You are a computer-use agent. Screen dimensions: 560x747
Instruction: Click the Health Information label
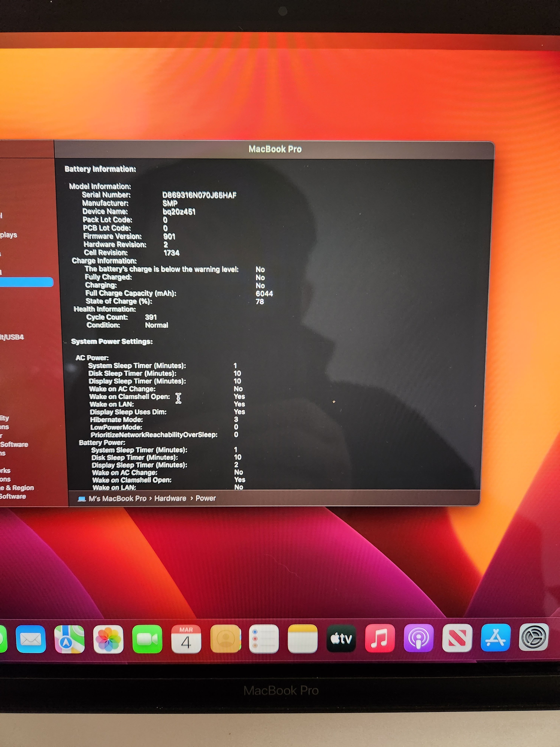coord(105,309)
